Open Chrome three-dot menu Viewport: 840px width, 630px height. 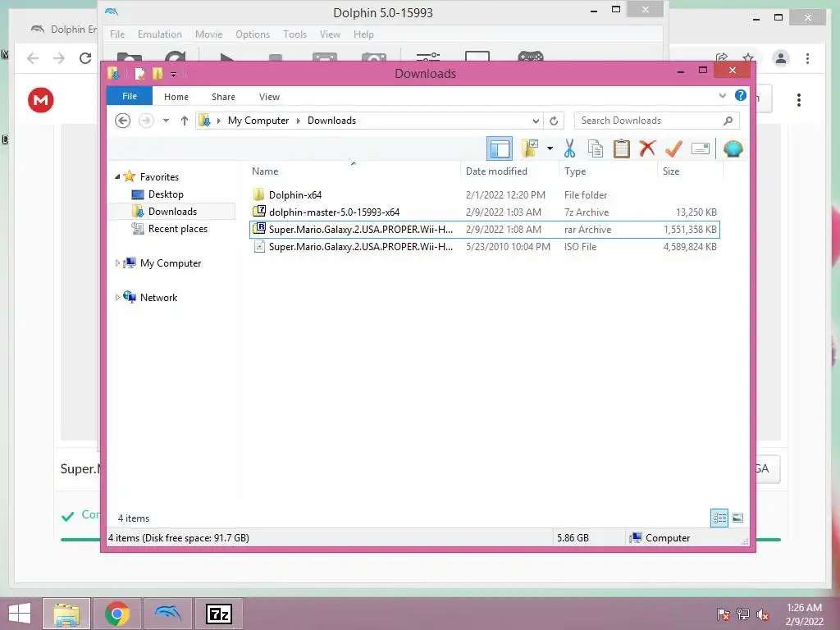click(x=807, y=58)
